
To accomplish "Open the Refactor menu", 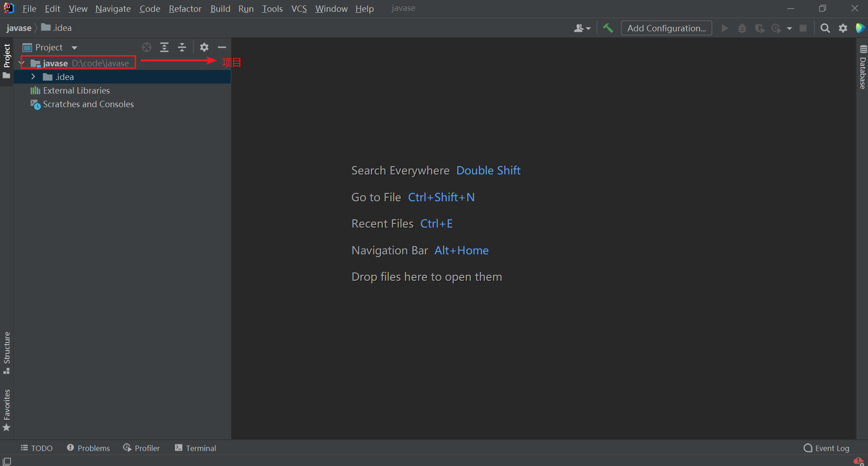I will point(185,9).
